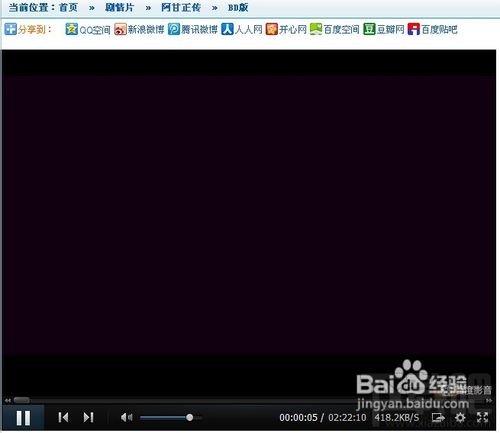500x433 pixels.
Task: Expand the 分享到 share menu
Action: [x=28, y=29]
